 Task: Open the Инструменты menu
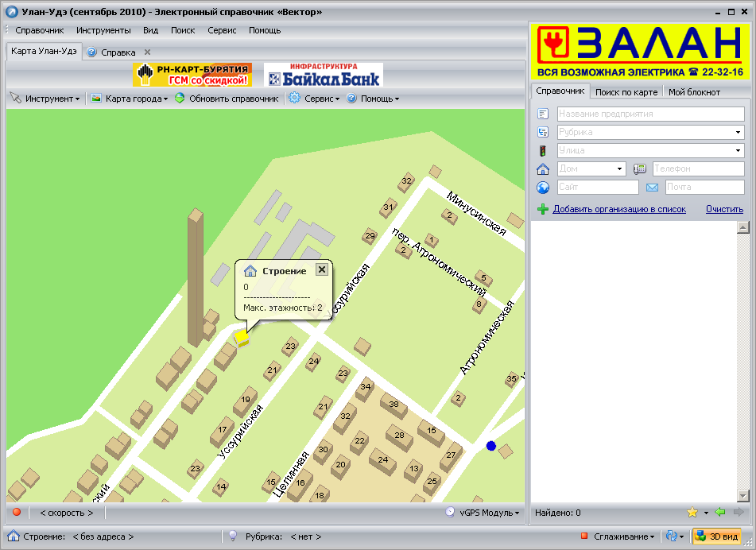[103, 30]
